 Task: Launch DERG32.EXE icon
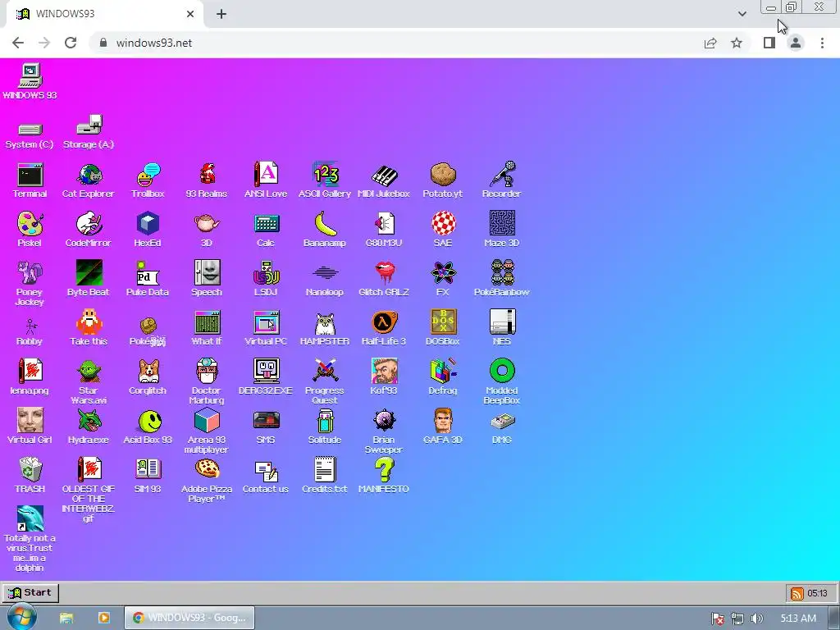point(266,377)
